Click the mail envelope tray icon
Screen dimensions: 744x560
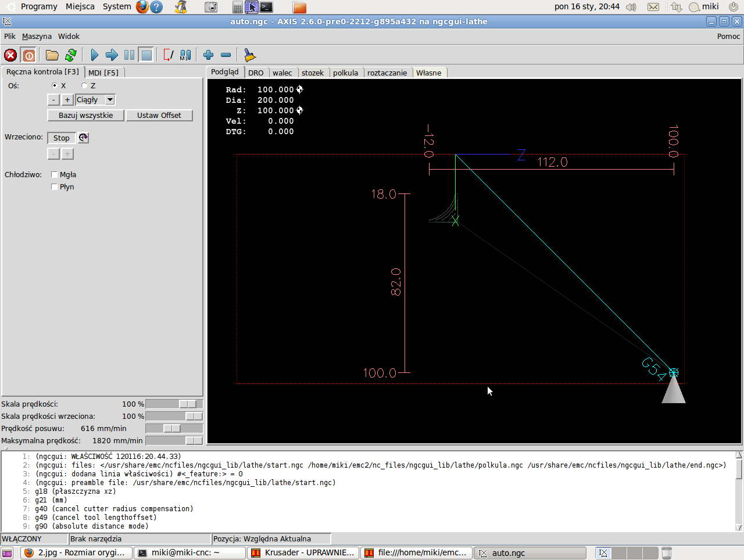(653, 7)
